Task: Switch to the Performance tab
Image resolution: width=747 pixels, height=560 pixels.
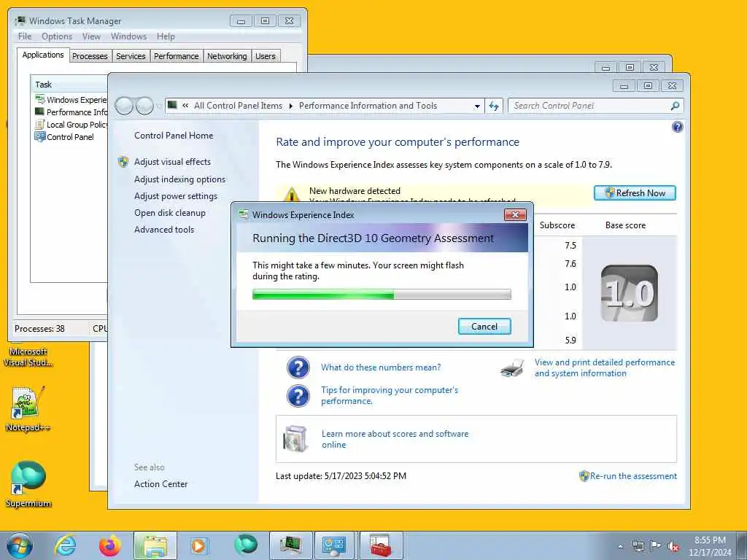Action: pos(177,56)
